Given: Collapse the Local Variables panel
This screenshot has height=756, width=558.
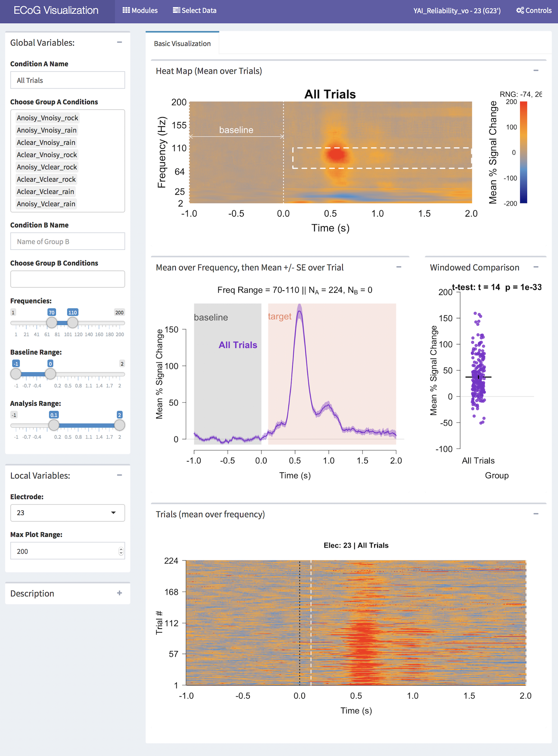Looking at the screenshot, I should click(119, 475).
